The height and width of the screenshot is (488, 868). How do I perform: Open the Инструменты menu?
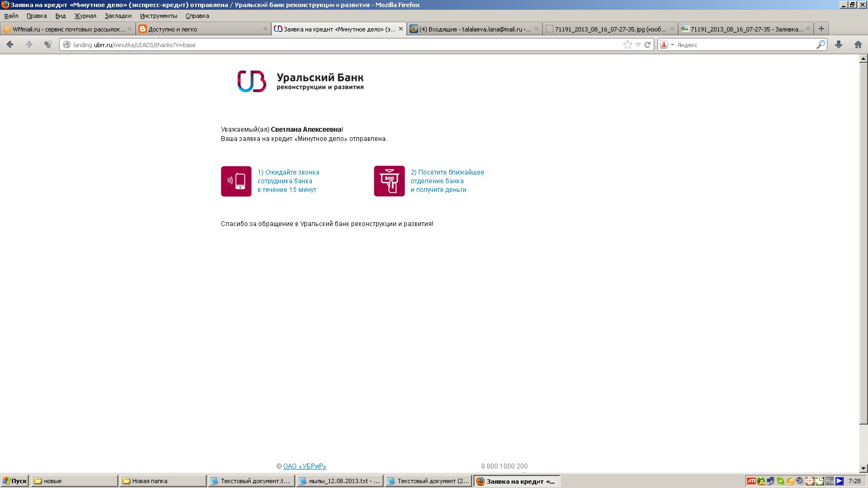coord(158,16)
